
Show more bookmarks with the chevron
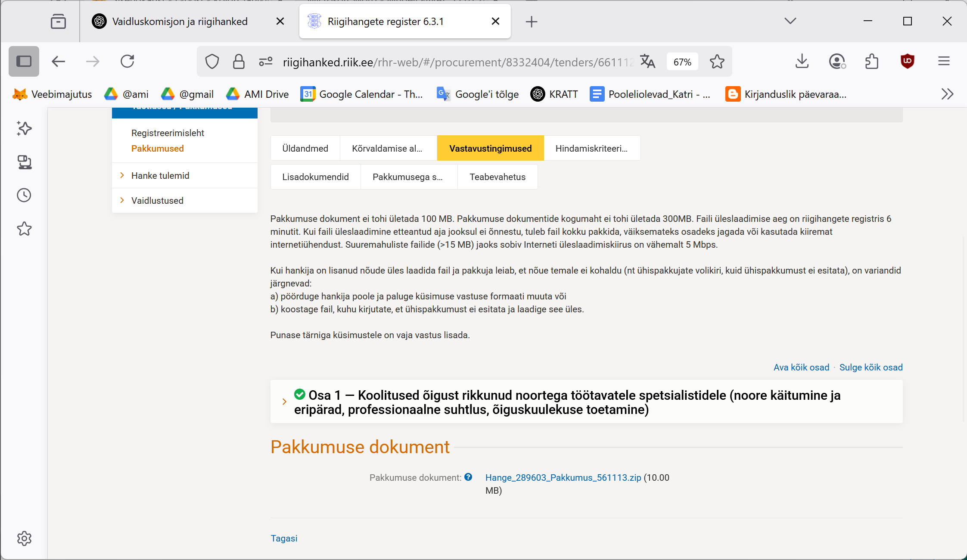click(947, 94)
